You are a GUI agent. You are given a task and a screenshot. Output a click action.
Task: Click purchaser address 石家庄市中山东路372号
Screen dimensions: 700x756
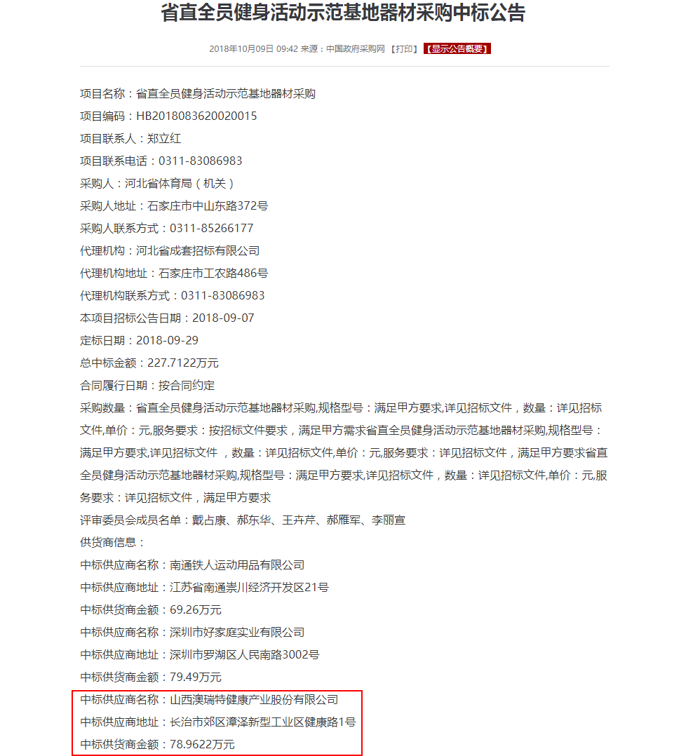208,206
